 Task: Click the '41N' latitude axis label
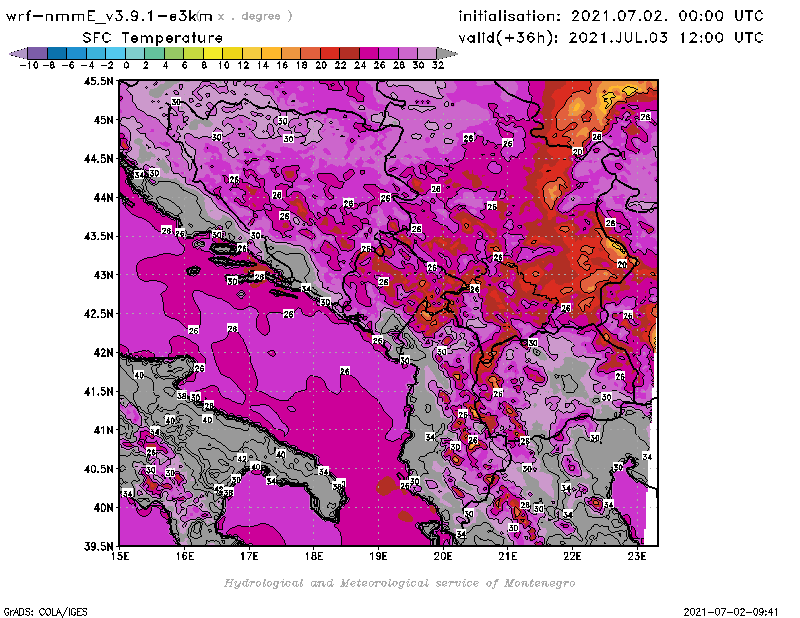tap(104, 430)
